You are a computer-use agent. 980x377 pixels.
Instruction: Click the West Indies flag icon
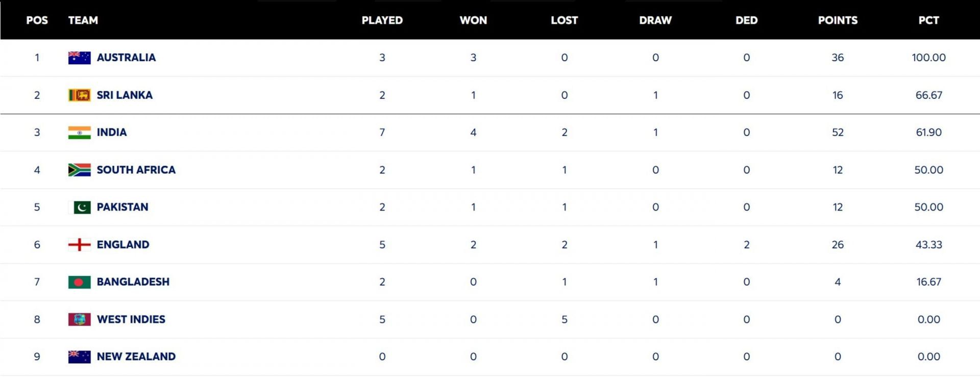(x=79, y=319)
